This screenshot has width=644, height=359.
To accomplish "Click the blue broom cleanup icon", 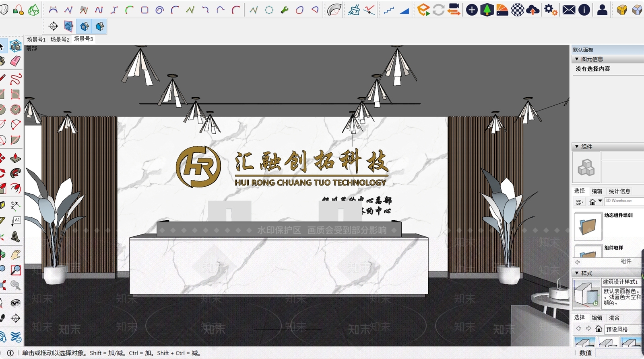I will pyautogui.click(x=354, y=10).
